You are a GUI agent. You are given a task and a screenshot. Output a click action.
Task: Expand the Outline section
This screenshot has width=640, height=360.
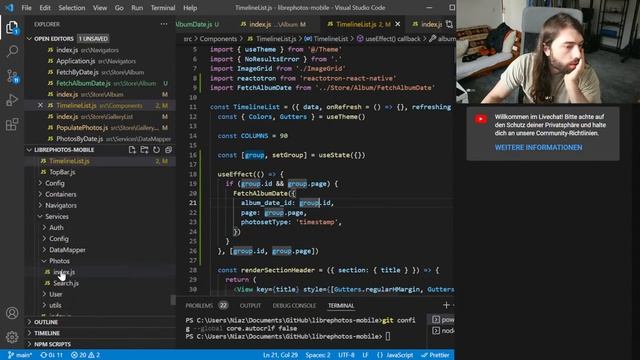coord(46,322)
